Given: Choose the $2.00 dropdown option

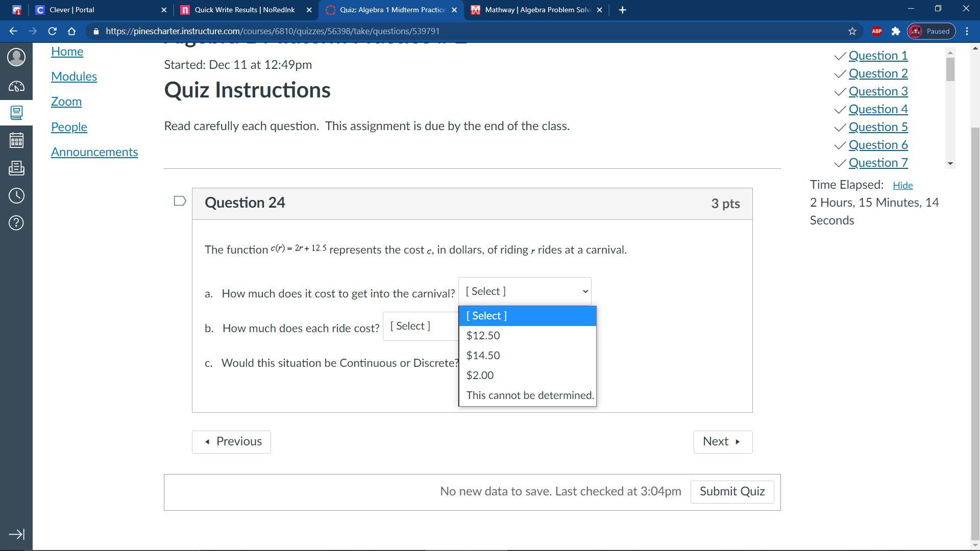Looking at the screenshot, I should [480, 375].
